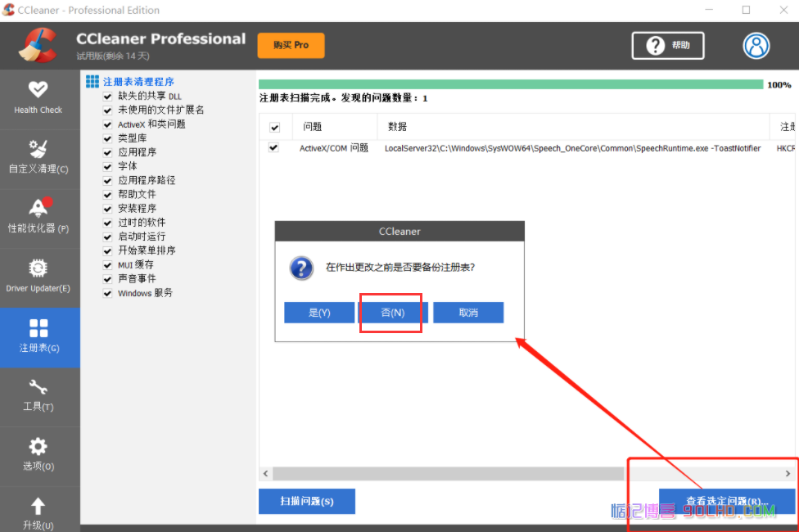Click the horizontal scrollbar left arrow
Screen dimensions: 799x532
tap(265, 474)
